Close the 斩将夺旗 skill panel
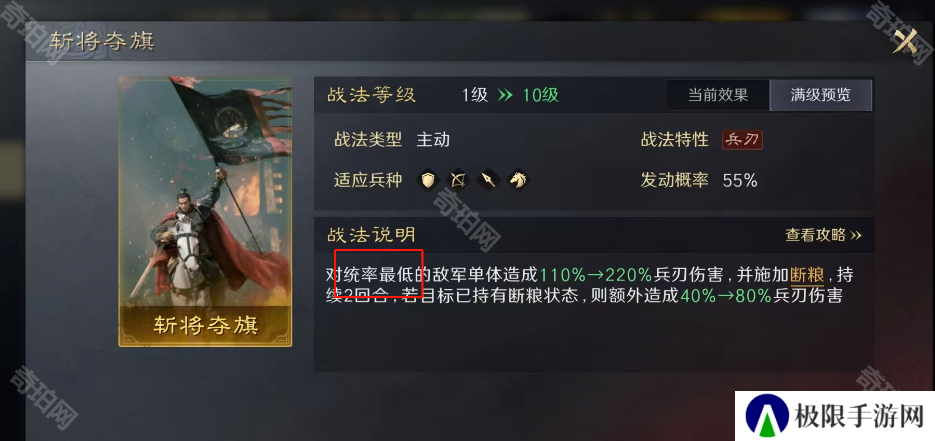 click(x=905, y=41)
